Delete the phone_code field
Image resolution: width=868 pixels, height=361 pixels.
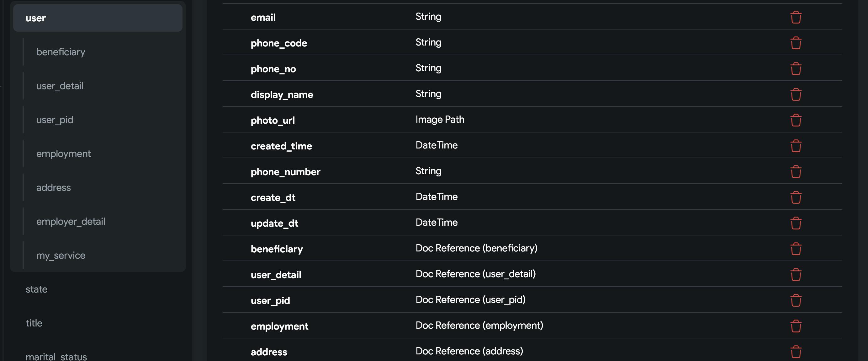(796, 43)
